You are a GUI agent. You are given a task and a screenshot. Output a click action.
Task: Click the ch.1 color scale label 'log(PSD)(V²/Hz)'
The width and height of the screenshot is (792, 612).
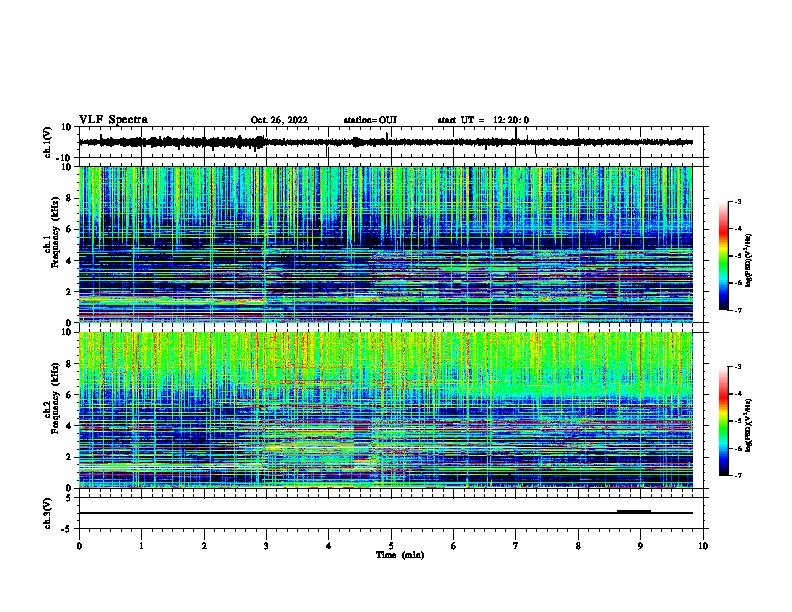[x=748, y=261]
